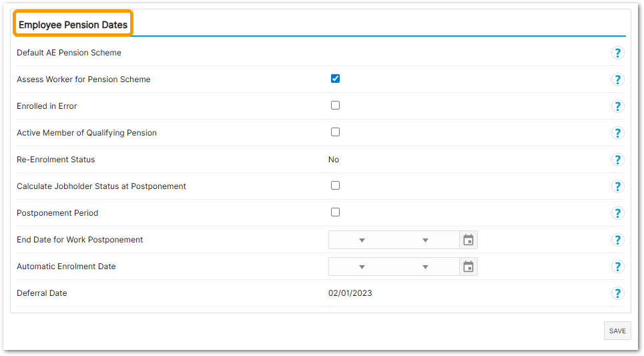
Task: Expand first dropdown of End Date for Work Postponement
Action: click(x=362, y=240)
